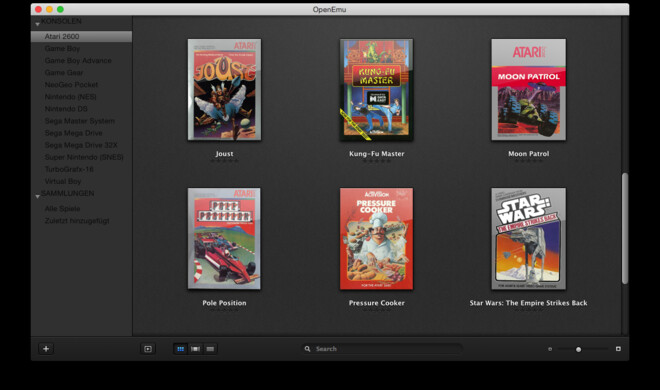This screenshot has height=390, width=660.
Task: Switch to list view
Action: pyautogui.click(x=210, y=349)
